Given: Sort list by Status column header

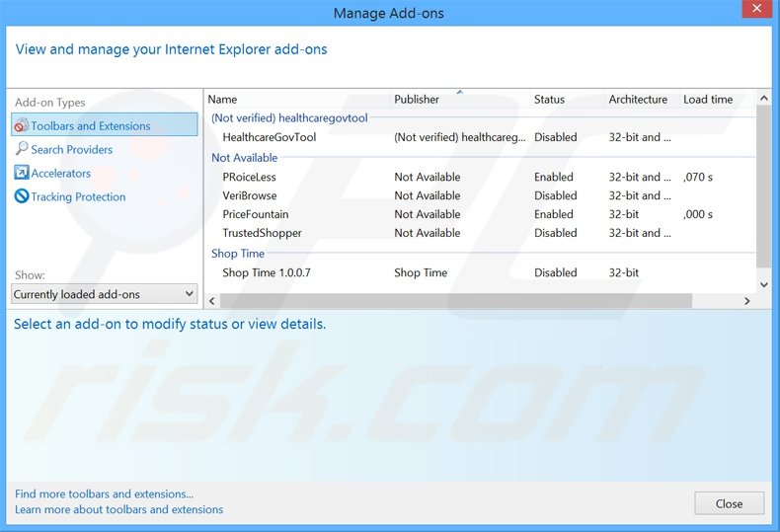Looking at the screenshot, I should pos(568,99).
